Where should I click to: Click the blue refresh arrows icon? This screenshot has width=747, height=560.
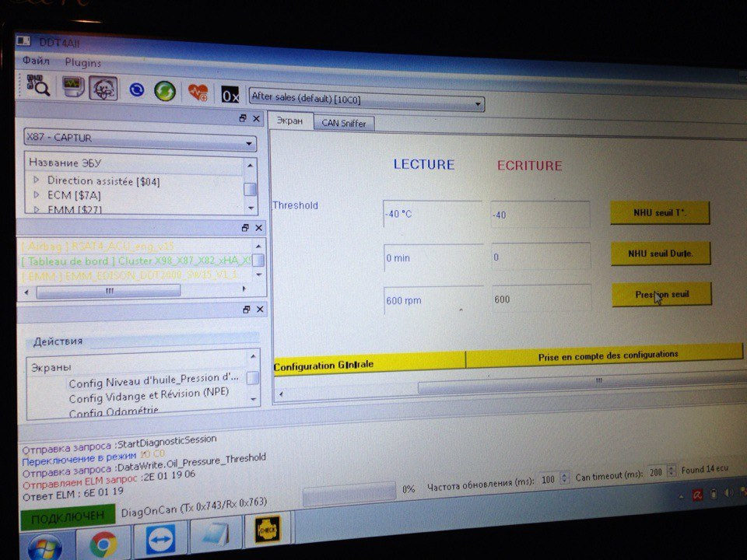(137, 89)
